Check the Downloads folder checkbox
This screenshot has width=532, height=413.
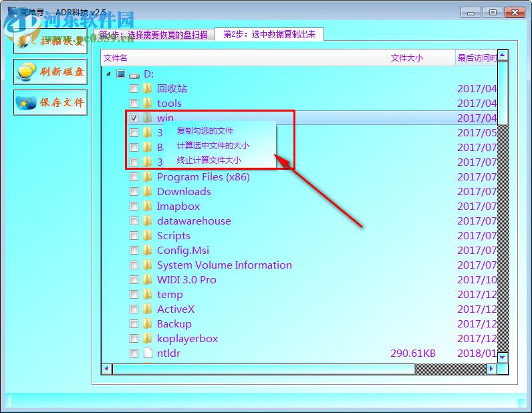click(134, 191)
